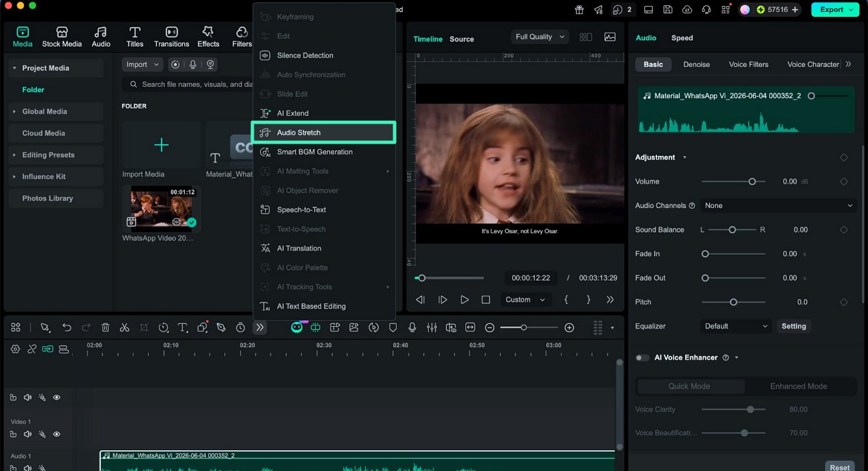This screenshot has width=868, height=471.
Task: Choose Speech-to-Text from the menu
Action: tap(324, 210)
